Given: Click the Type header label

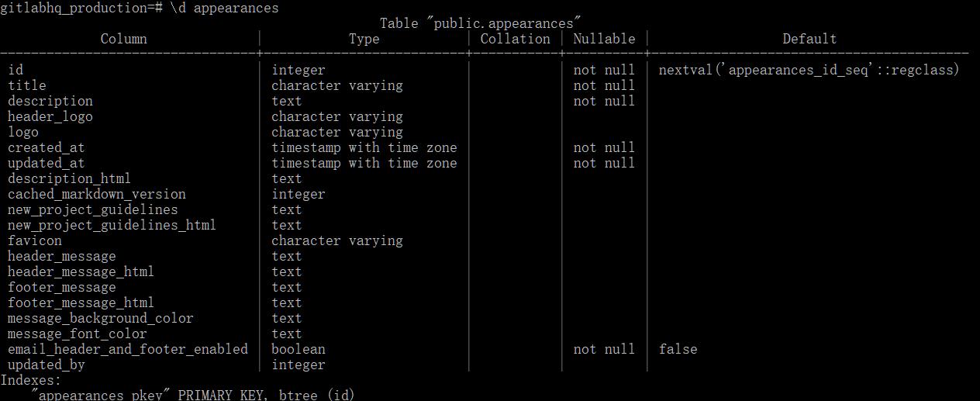Looking at the screenshot, I should coord(364,39).
